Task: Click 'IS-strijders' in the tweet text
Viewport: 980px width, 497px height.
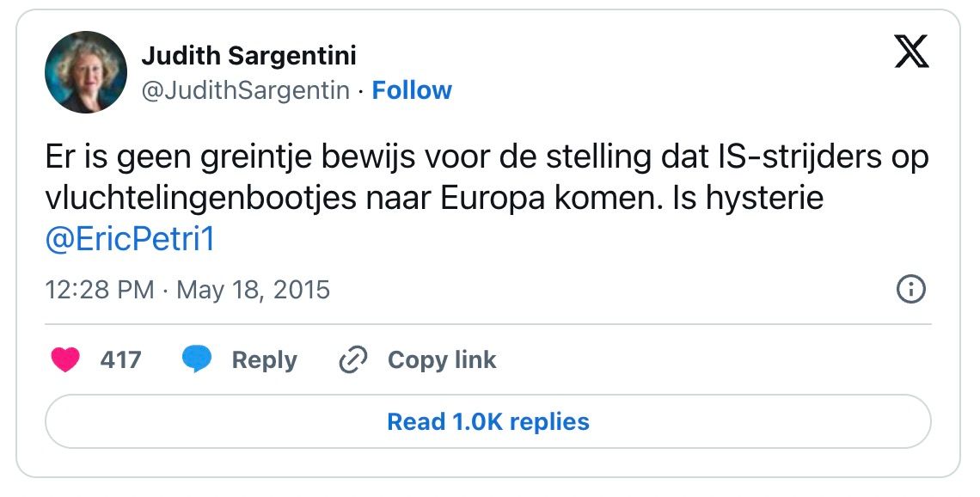Action: [805, 159]
